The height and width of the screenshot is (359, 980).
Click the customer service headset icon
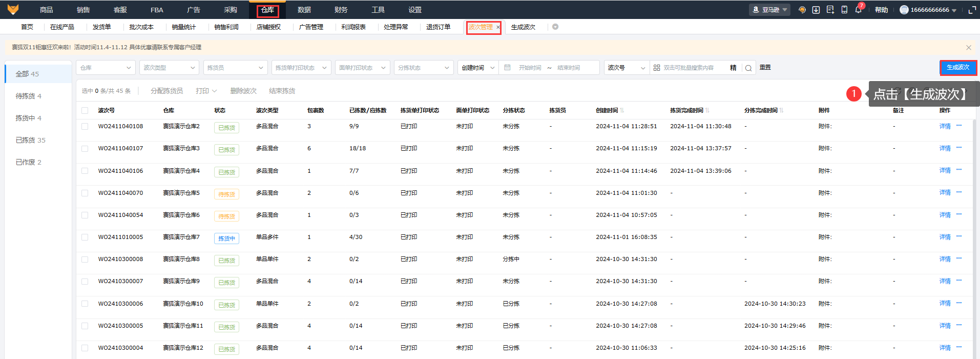(802, 10)
